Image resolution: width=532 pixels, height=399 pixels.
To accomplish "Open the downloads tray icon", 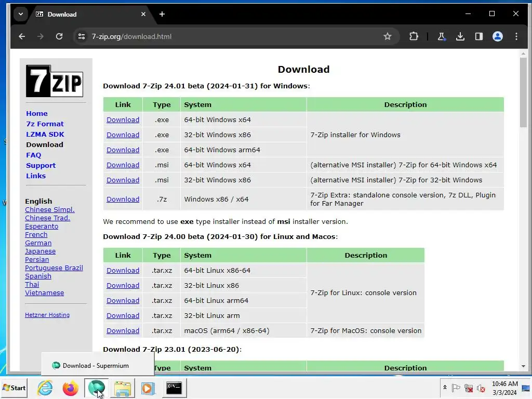I will [x=460, y=36].
